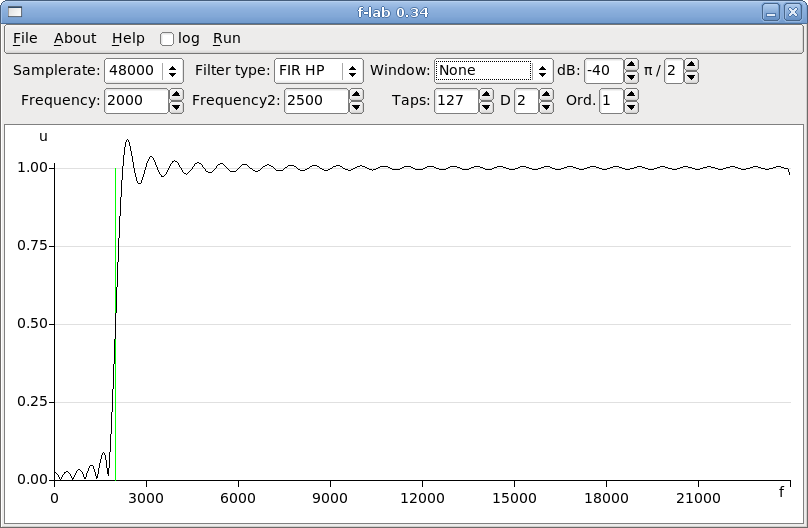This screenshot has width=808, height=528.
Task: Minimize the f-lab window
Action: click(x=771, y=12)
